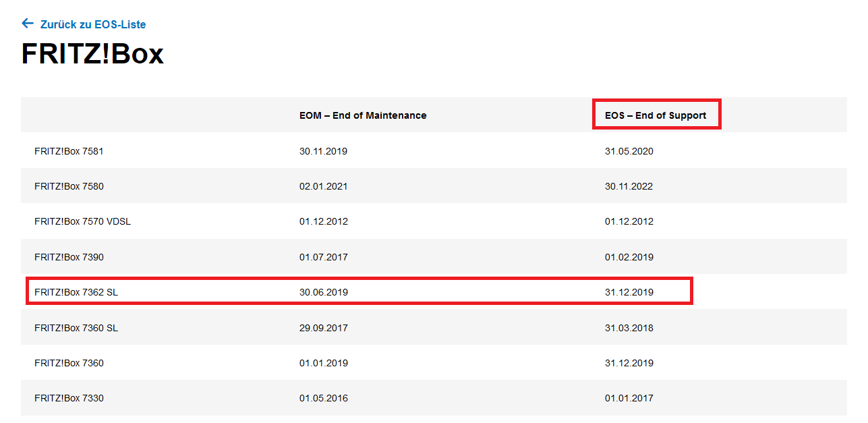This screenshot has height=423, width=868.
Task: Click the FRITZ!Box page heading
Action: coord(92,53)
